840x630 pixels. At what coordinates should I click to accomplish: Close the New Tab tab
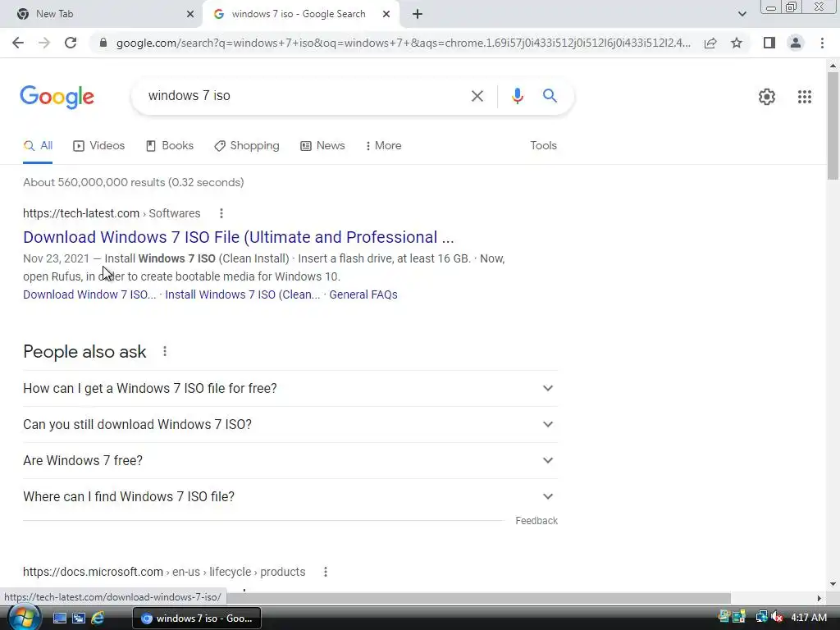(x=190, y=14)
